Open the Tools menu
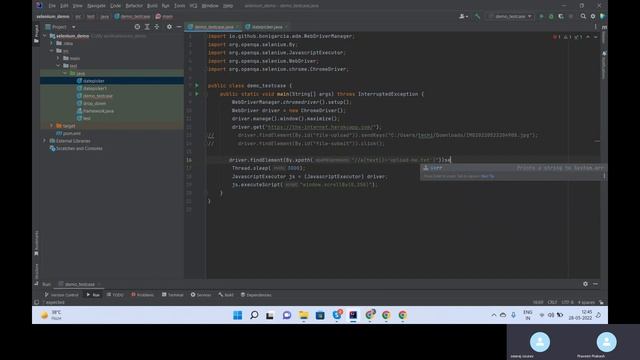Image resolution: width=640 pixels, height=360 pixels. [x=180, y=6]
